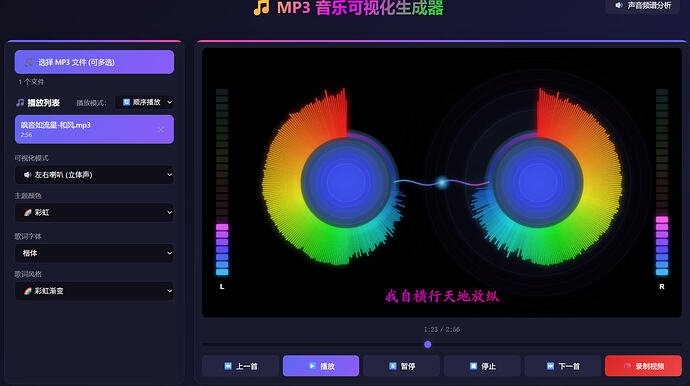
Task: Click the 播放列表 playlist heading
Action: point(44,103)
